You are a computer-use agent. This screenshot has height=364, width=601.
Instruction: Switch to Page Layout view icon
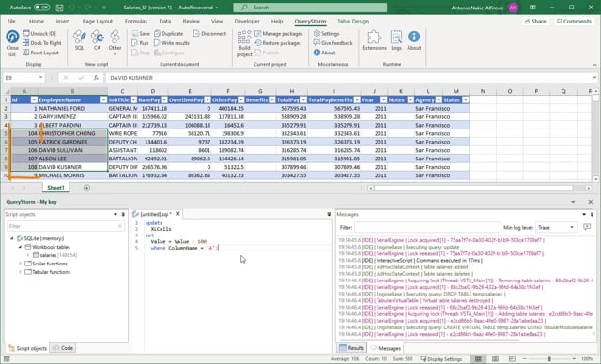[495, 359]
